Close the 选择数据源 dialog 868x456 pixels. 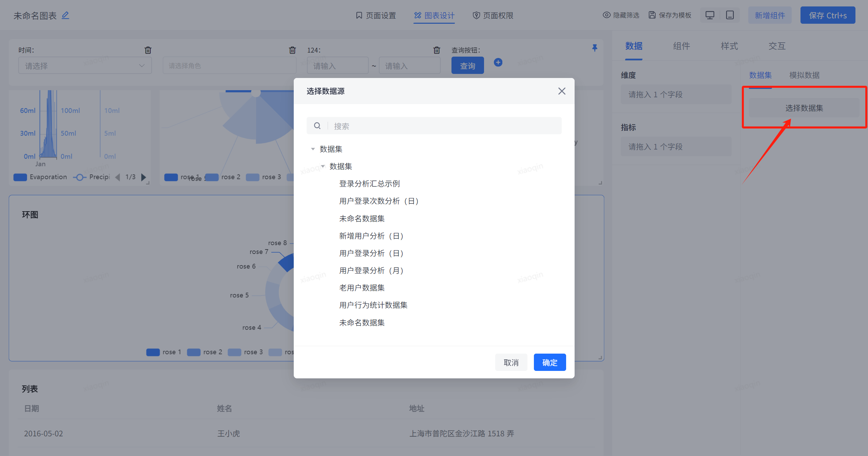point(562,91)
